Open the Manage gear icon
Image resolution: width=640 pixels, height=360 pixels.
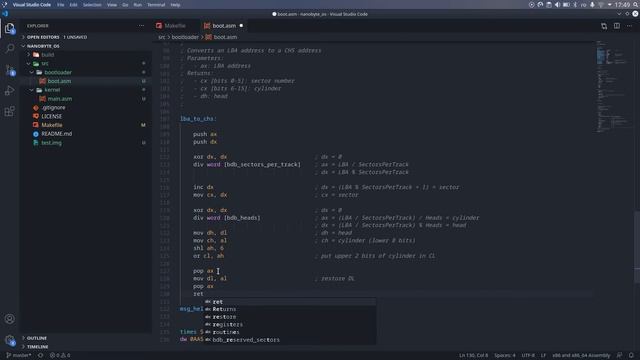(10, 340)
